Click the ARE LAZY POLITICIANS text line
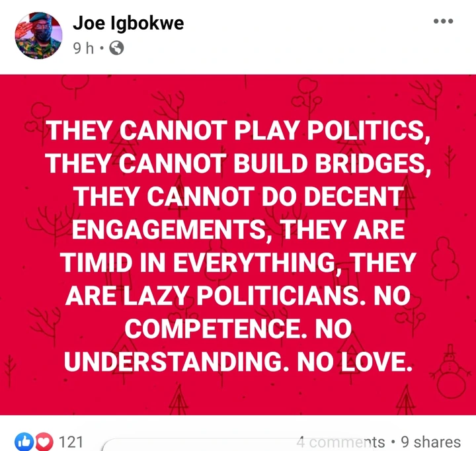This screenshot has width=476, height=451. point(238,296)
